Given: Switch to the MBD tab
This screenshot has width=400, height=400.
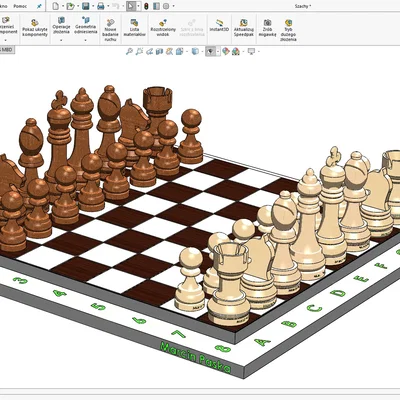Looking at the screenshot, I should point(6,50).
